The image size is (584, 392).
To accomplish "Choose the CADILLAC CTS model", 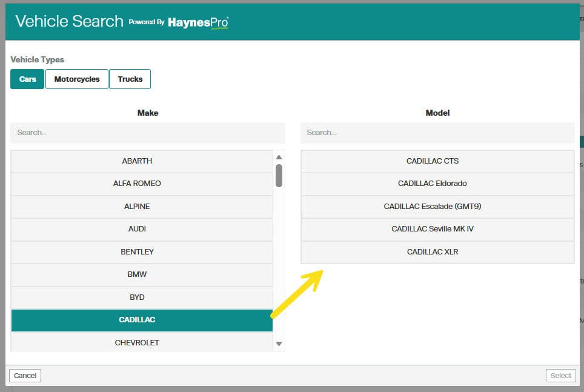I will pos(437,161).
